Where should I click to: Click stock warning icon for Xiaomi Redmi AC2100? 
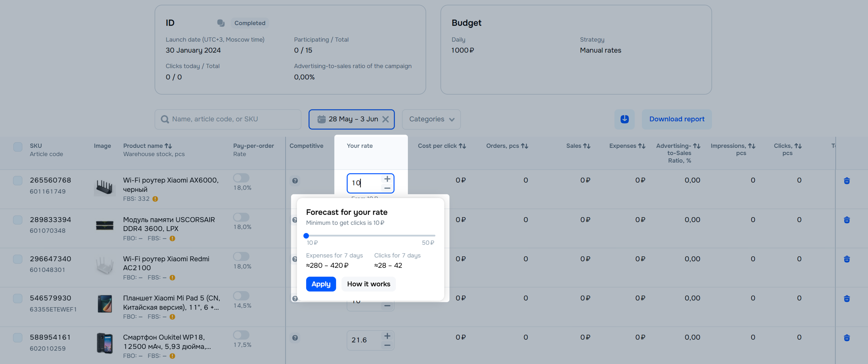coord(172,277)
